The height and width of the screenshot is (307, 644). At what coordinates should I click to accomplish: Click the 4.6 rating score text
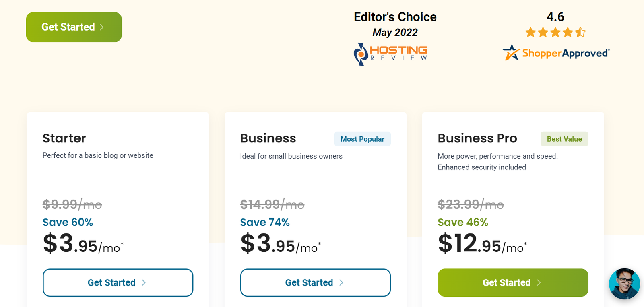click(x=555, y=17)
